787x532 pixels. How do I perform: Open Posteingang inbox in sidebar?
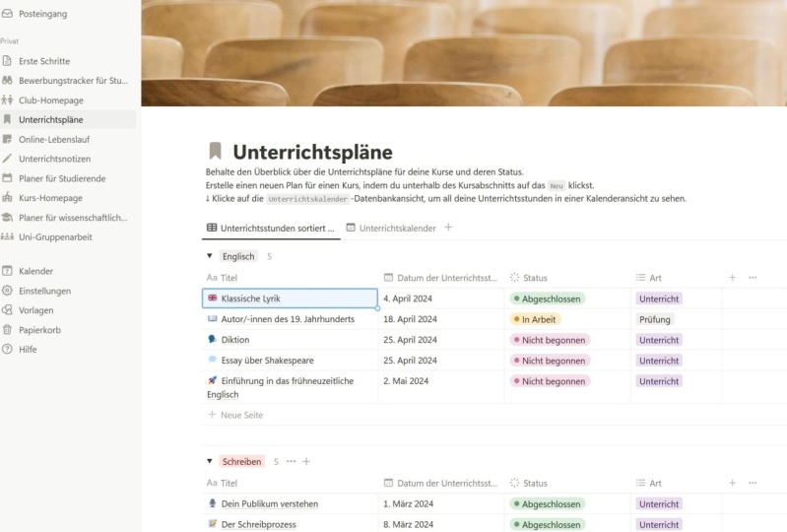coord(42,14)
